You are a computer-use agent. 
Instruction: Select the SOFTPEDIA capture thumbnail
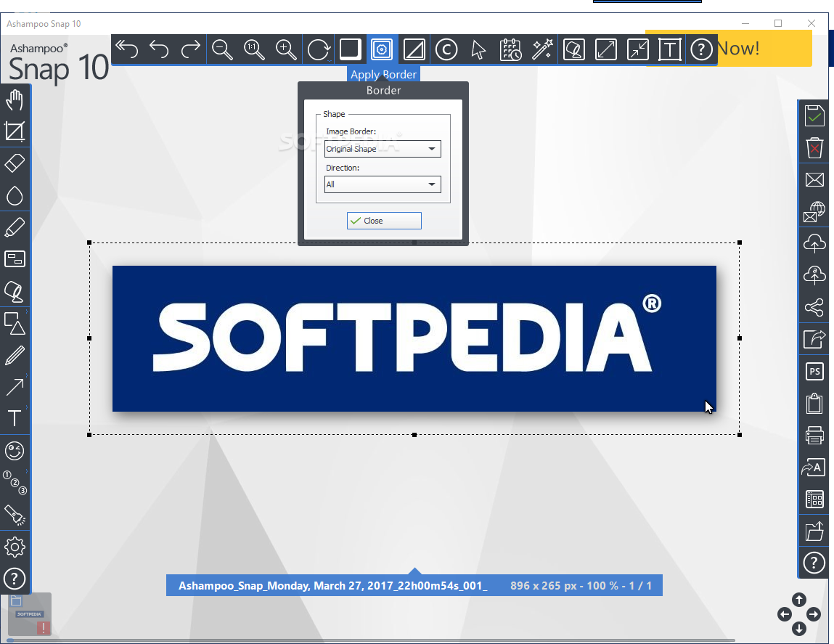point(30,614)
